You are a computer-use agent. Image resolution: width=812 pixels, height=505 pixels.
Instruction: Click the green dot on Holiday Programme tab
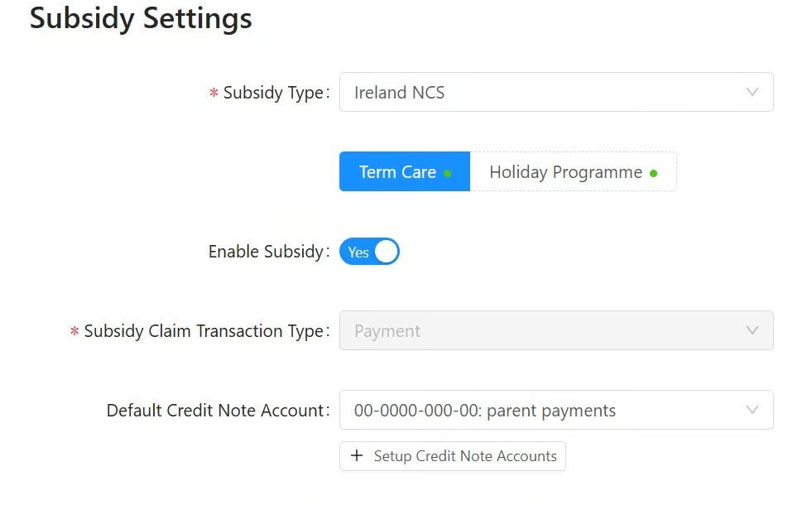click(x=654, y=173)
